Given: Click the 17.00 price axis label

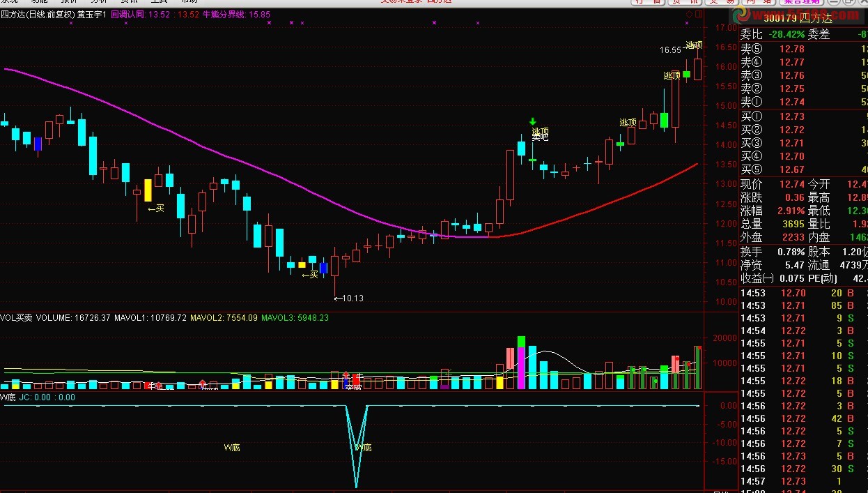Looking at the screenshot, I should [725, 28].
